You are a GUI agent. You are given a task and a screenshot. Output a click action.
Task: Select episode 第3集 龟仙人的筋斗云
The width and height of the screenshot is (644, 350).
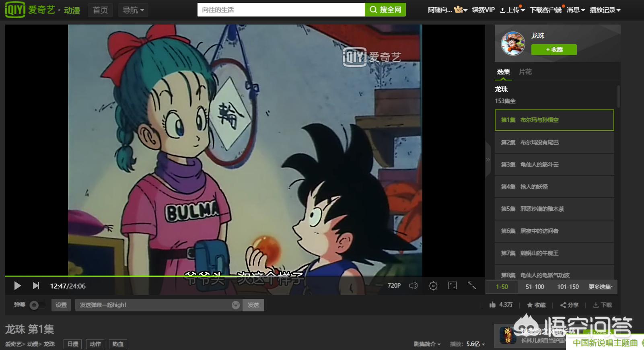pyautogui.click(x=554, y=165)
